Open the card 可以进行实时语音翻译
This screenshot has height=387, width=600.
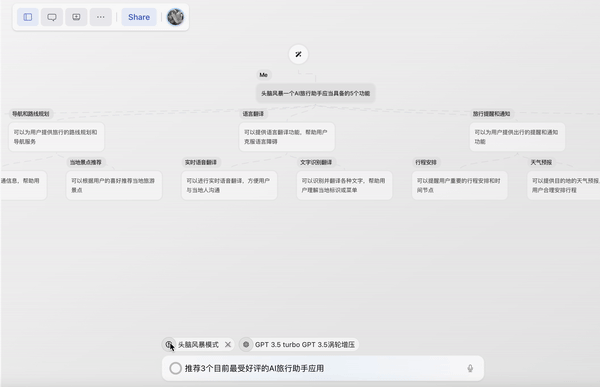pos(229,185)
